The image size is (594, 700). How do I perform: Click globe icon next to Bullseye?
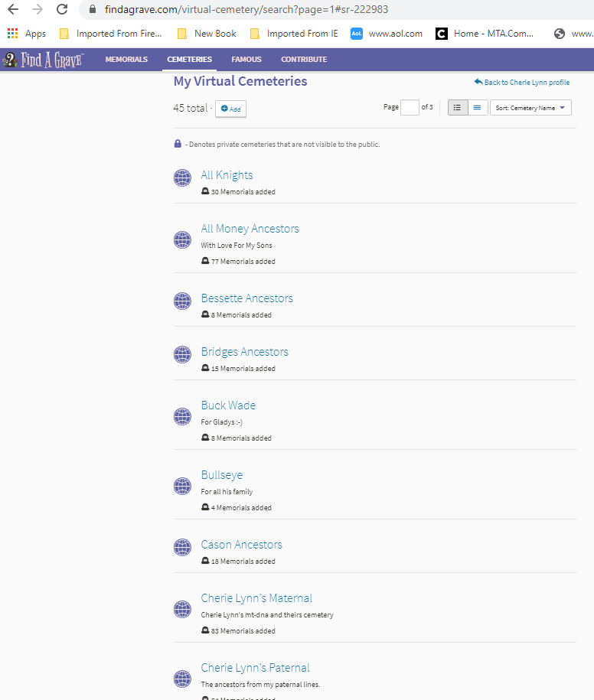[182, 487]
